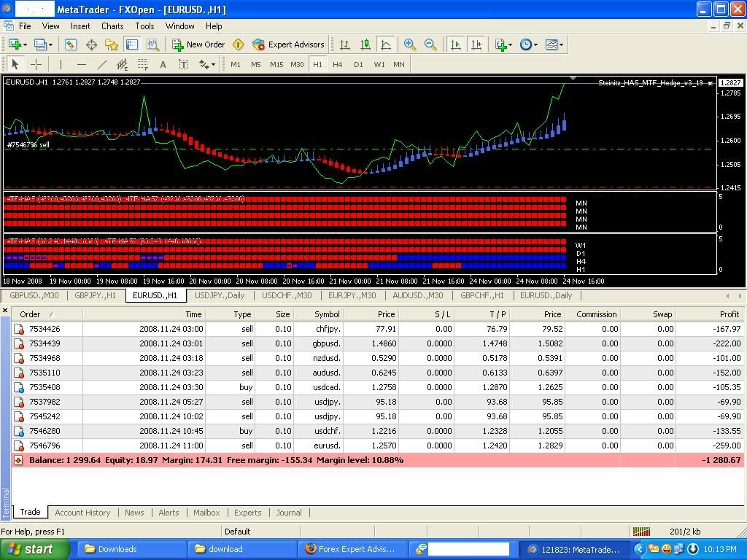
Task: Sort the orders by Order column
Action: tap(47, 314)
